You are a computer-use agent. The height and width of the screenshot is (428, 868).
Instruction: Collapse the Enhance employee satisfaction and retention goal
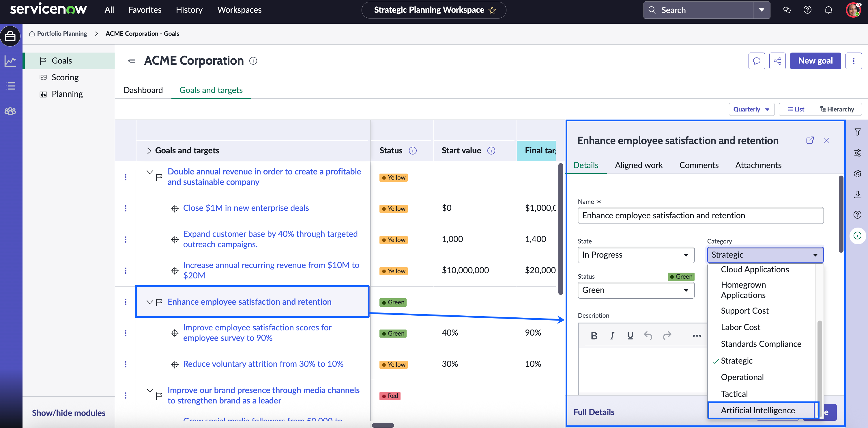pos(150,302)
